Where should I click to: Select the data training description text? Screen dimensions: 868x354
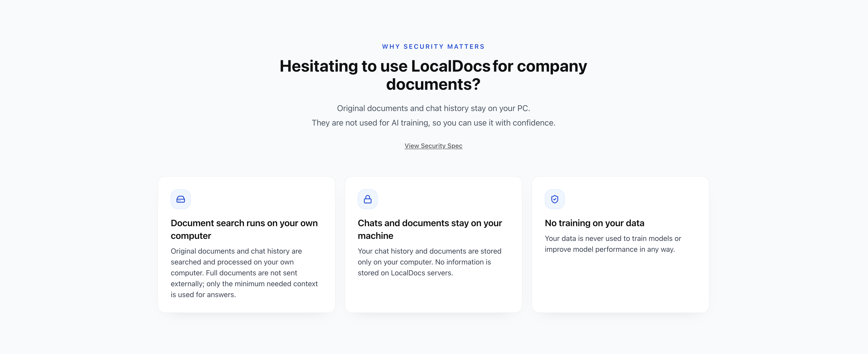point(613,244)
